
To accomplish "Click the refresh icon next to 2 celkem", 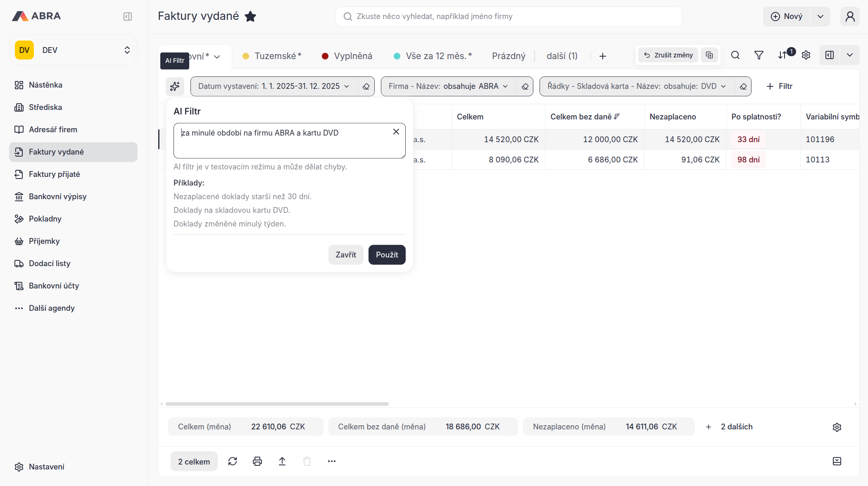I will (x=233, y=461).
